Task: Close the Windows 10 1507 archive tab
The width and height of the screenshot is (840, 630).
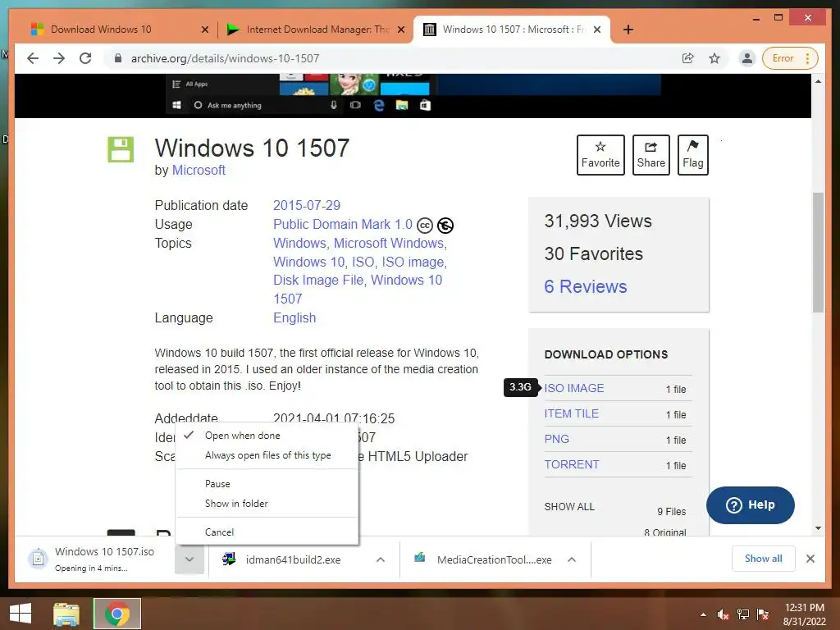Action: pyautogui.click(x=597, y=30)
